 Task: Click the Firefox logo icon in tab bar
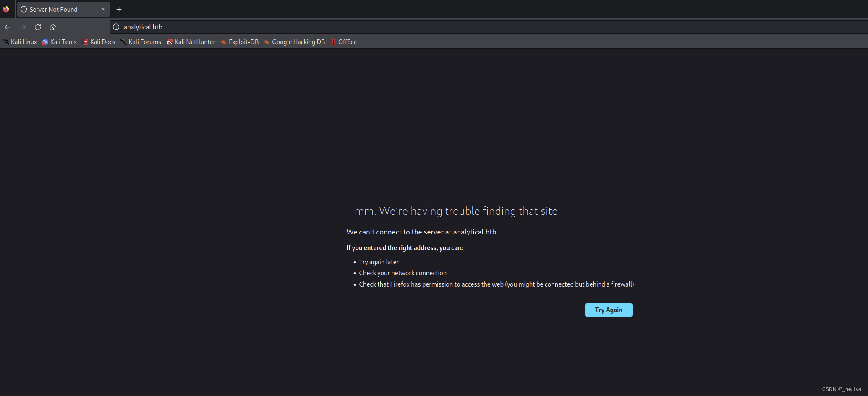6,9
